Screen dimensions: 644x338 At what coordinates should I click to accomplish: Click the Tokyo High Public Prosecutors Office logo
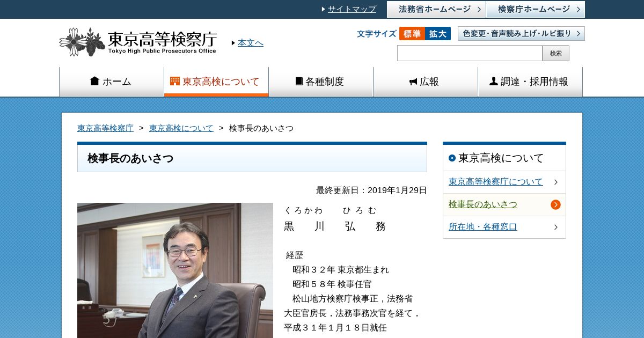[x=138, y=42]
